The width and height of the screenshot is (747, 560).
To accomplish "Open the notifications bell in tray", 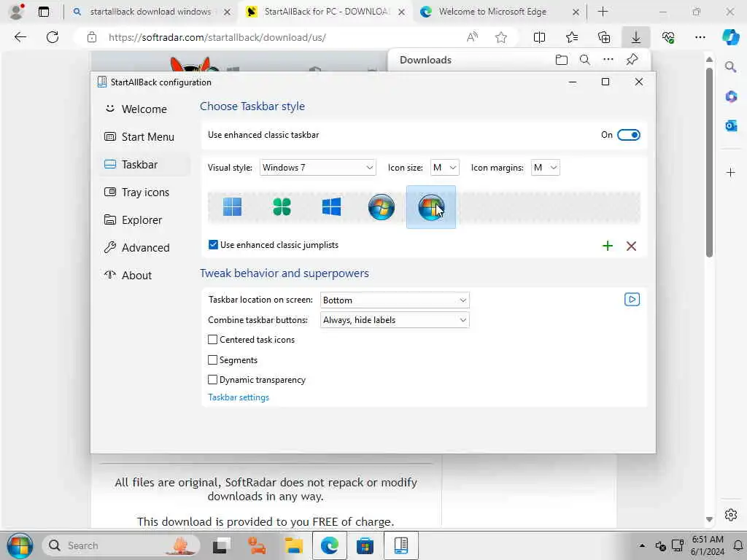I will [738, 545].
